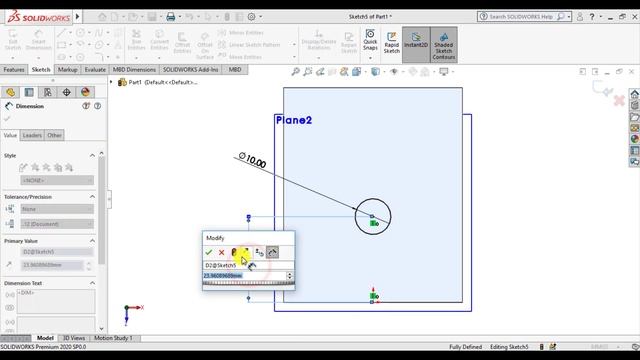Open the Home tab in the right task pane

[634, 94]
